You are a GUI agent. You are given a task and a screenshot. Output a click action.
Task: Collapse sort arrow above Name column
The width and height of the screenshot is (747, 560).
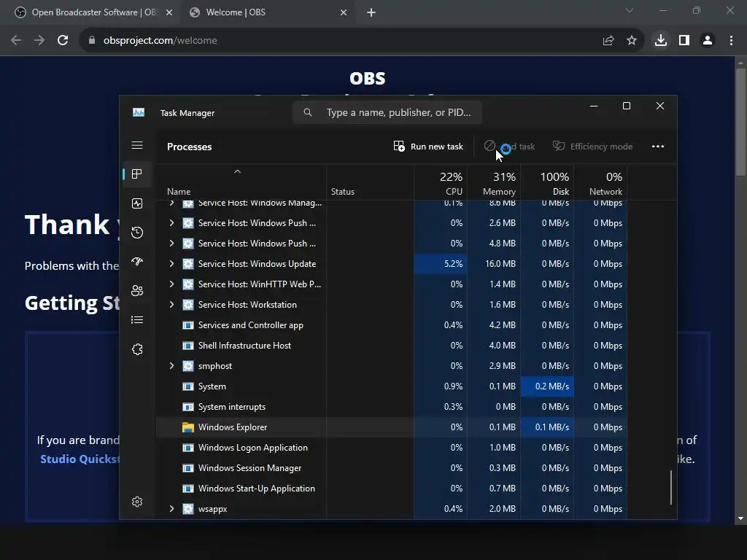(x=237, y=171)
